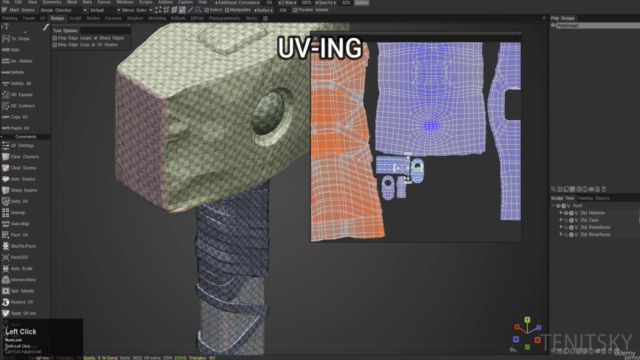This screenshot has height=360, width=640.
Task: Collapse the Root node in Sculpt Tree
Action: [x=553, y=206]
